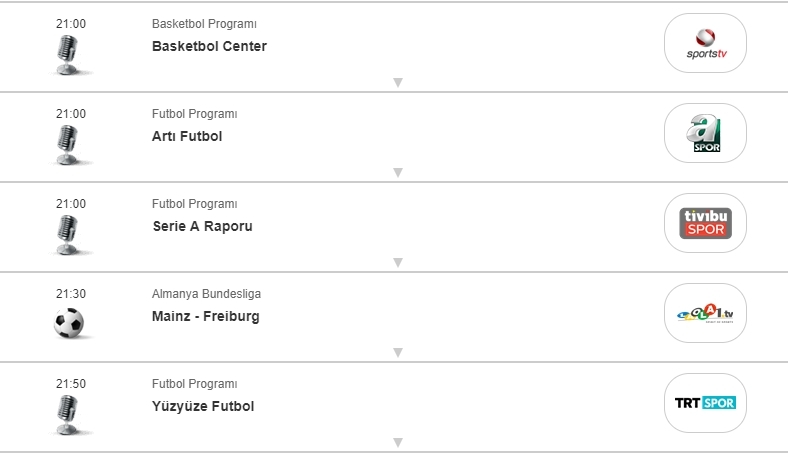Screen dimensions: 788x453
Task: Click the microphone icon beside Yüzyüze Futbol
Action: [69, 414]
